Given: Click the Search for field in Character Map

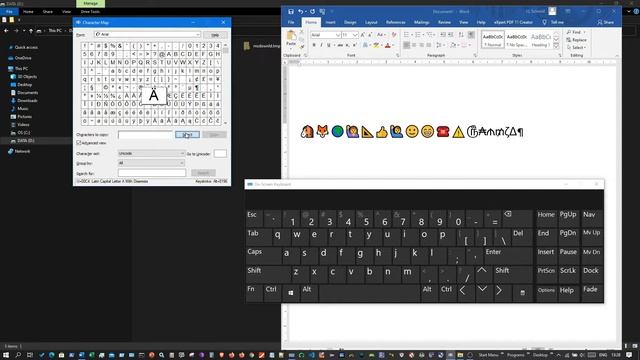Looking at the screenshot, I should [x=152, y=173].
